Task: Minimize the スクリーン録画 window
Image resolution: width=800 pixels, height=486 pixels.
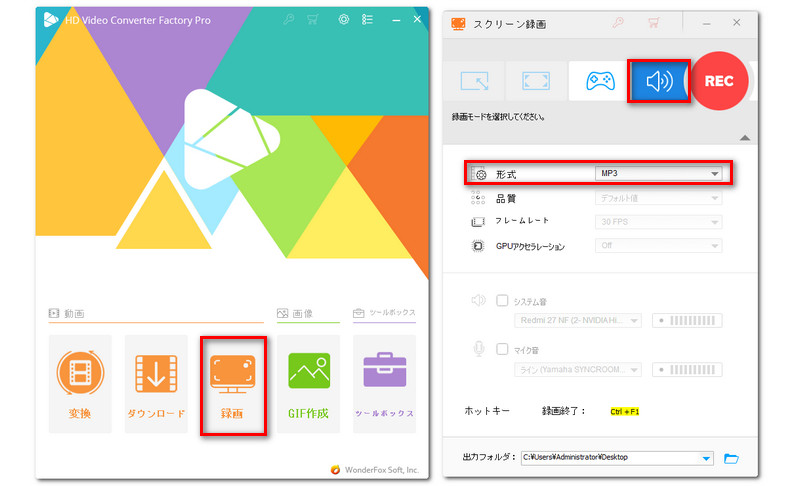Action: 707,23
